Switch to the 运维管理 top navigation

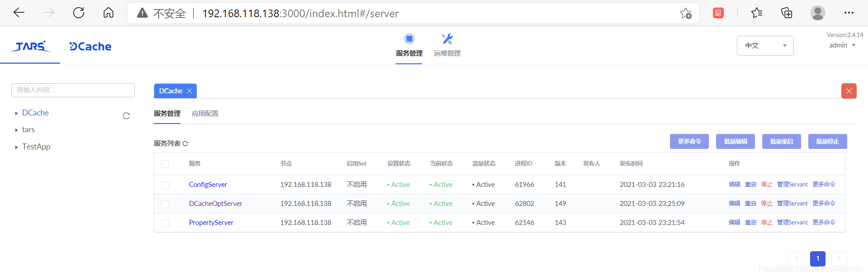tap(447, 53)
